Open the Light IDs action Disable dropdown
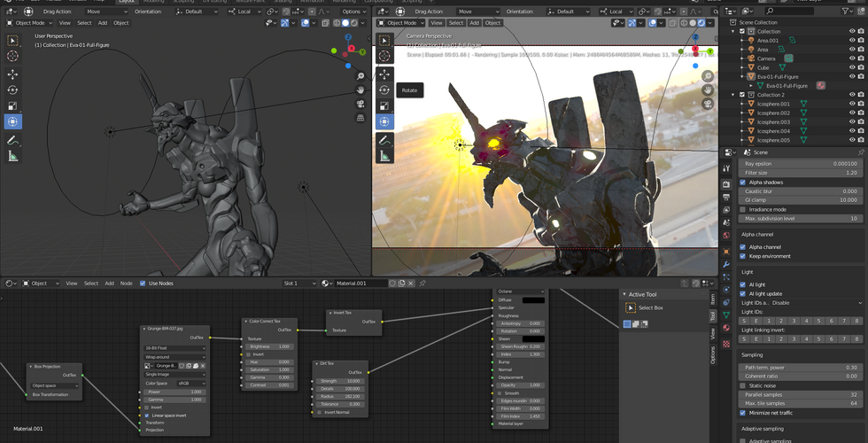This screenshot has width=868, height=443. click(817, 303)
